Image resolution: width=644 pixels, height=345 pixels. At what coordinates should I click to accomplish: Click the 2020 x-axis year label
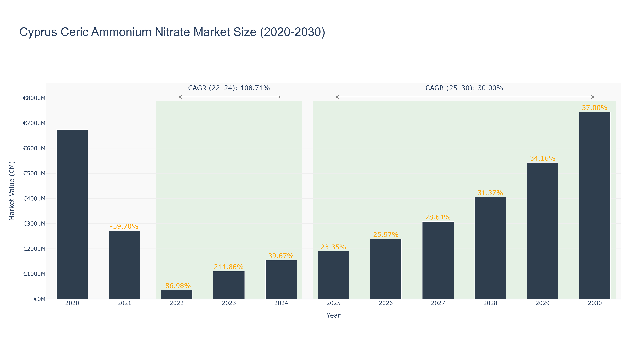pos(72,303)
